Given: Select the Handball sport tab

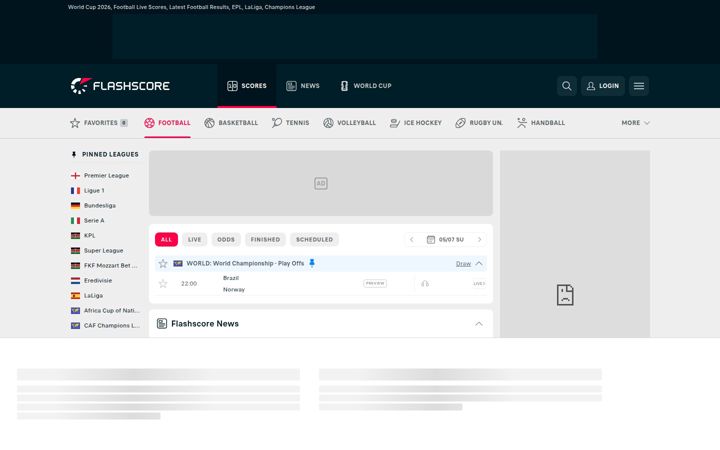Looking at the screenshot, I should 541,123.
